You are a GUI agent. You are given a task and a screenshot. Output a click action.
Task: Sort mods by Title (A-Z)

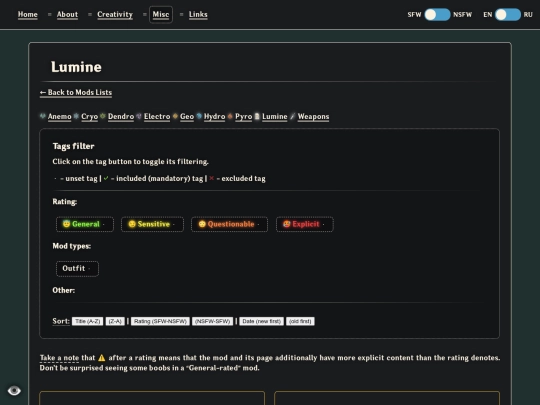click(x=87, y=321)
